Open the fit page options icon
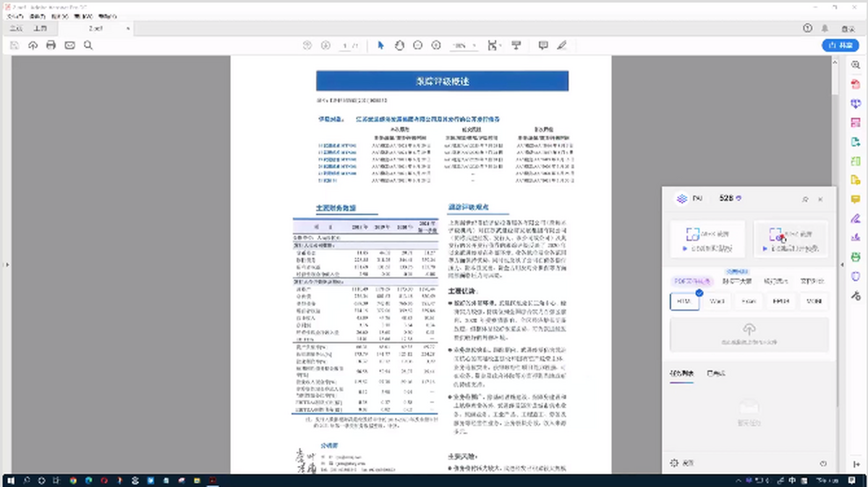The width and height of the screenshot is (868, 487). click(x=493, y=46)
